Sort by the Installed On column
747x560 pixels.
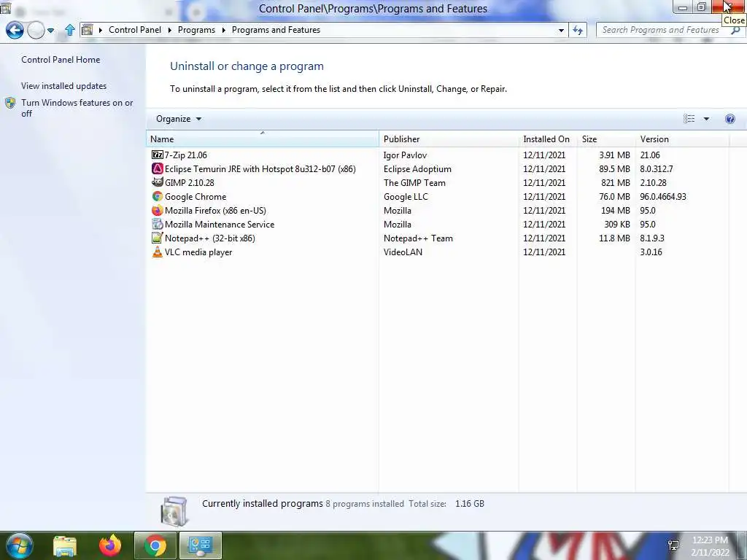[x=547, y=139]
